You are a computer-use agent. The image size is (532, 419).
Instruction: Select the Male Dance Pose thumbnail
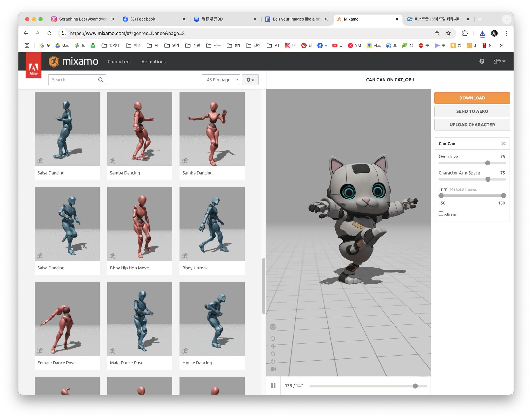coord(139,319)
